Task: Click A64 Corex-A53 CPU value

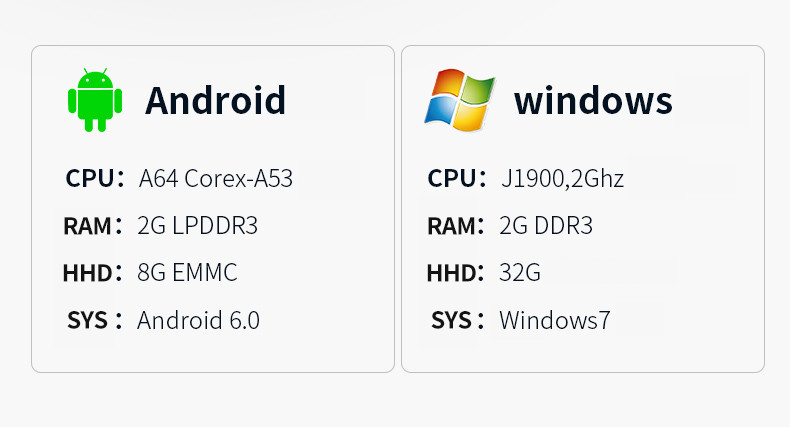Action: (x=216, y=178)
